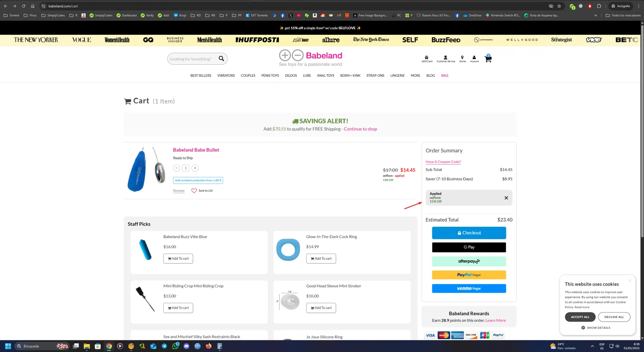
Task: Reload the page
Action: tap(24, 6)
